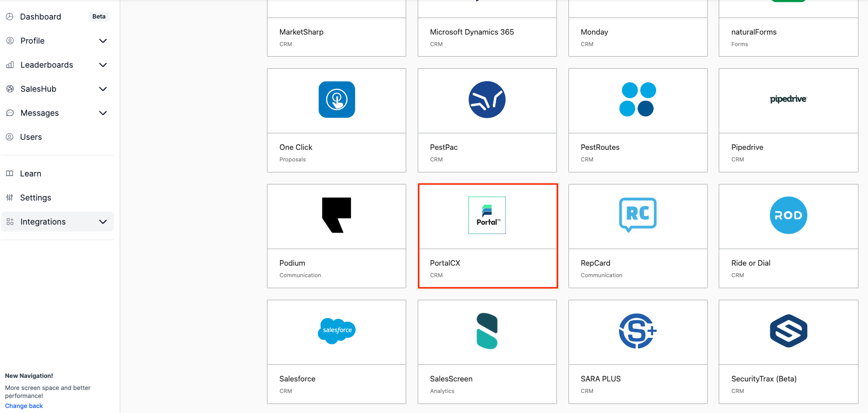Expand the SalesHub chevron
This screenshot has width=868, height=413.
[103, 89]
